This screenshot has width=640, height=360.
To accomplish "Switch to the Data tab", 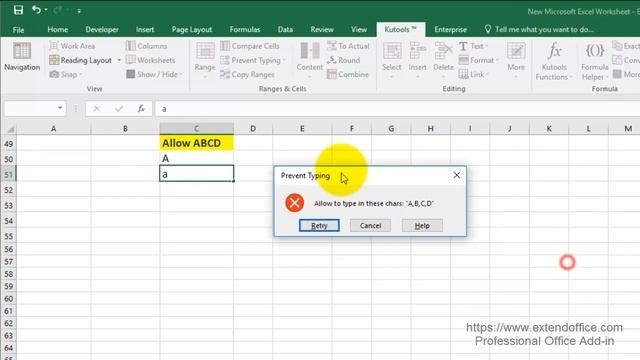I will tap(285, 29).
